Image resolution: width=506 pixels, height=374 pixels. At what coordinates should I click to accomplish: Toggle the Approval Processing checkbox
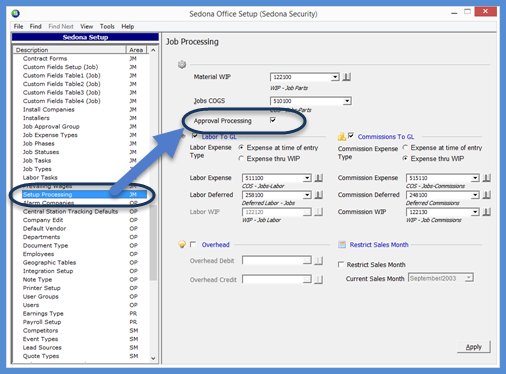[273, 120]
